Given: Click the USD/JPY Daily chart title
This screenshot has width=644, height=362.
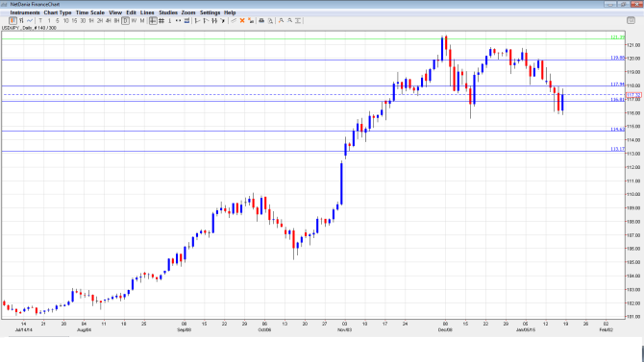Looking at the screenshot, I should (x=29, y=28).
